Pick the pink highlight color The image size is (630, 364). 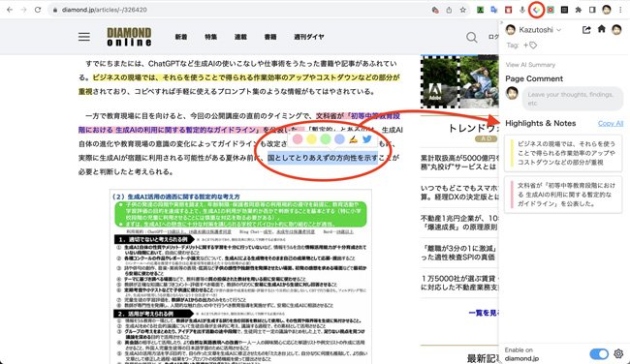click(298, 139)
